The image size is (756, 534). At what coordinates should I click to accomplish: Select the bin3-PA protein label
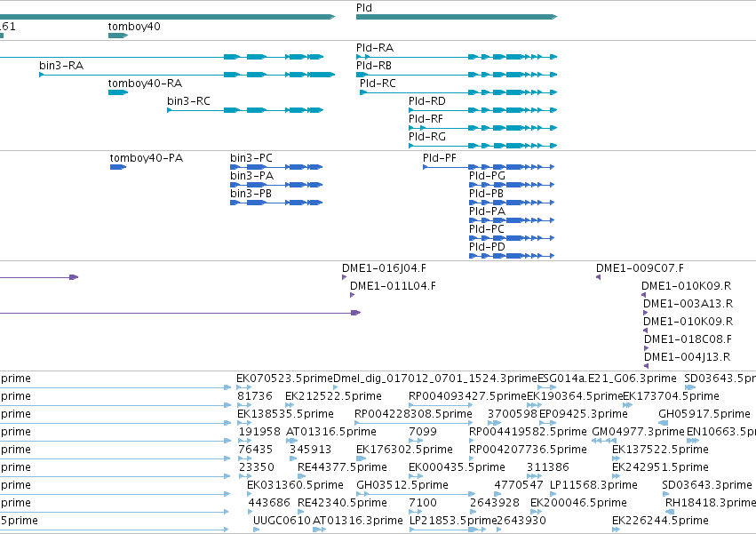pos(251,176)
